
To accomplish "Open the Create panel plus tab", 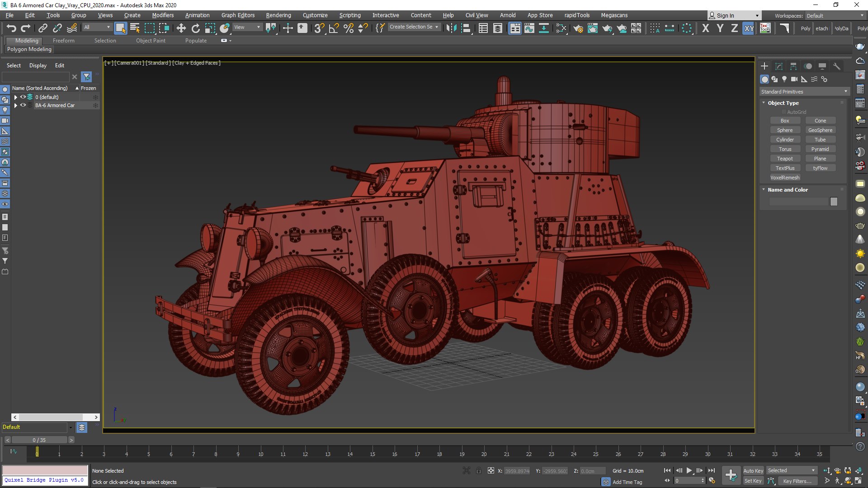I will (x=764, y=66).
